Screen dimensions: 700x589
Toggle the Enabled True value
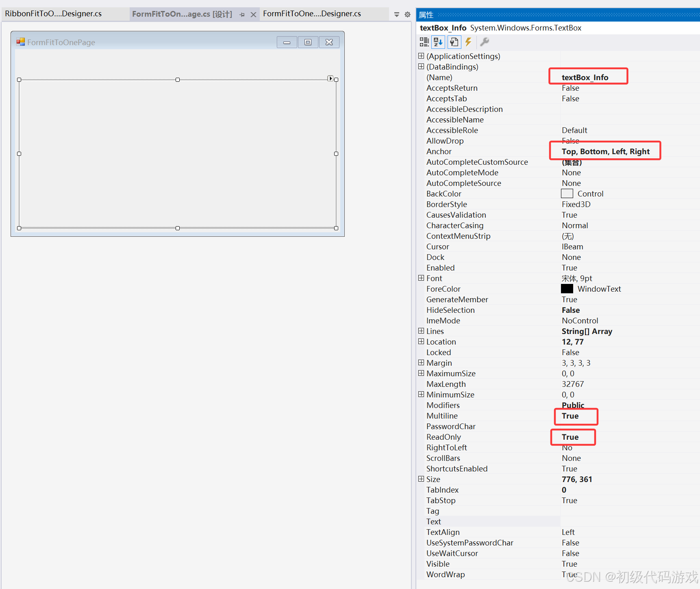point(570,268)
